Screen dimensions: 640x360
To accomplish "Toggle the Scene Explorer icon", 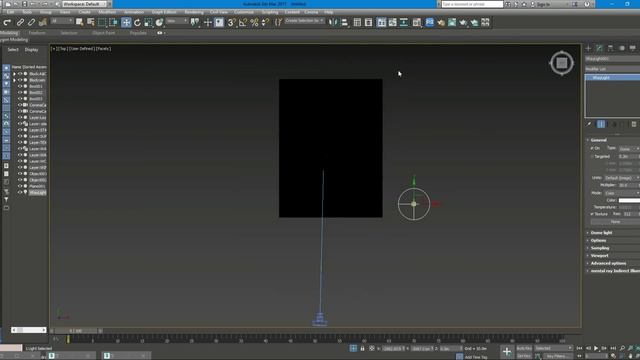I will point(357,22).
